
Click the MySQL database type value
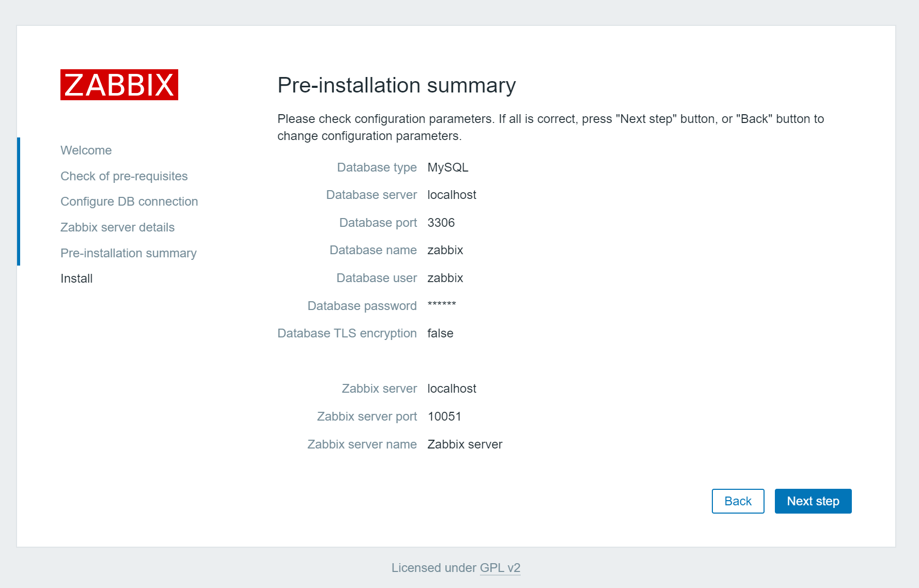click(x=448, y=167)
